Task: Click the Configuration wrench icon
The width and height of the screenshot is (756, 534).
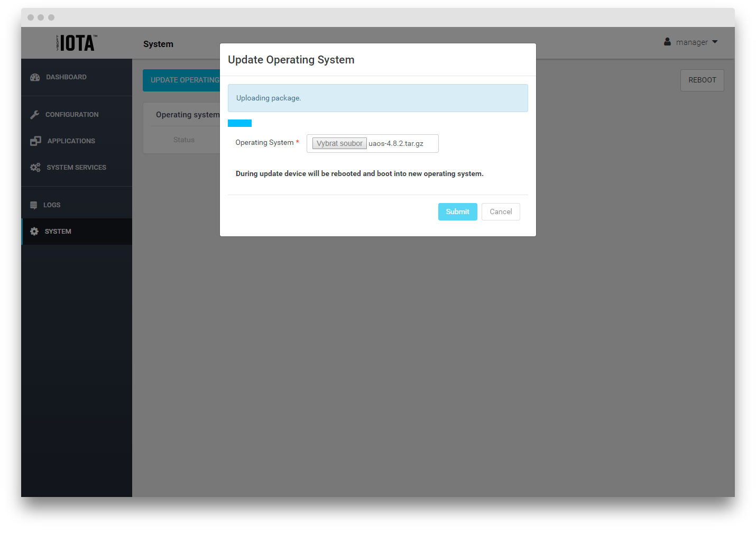Action: click(x=35, y=115)
